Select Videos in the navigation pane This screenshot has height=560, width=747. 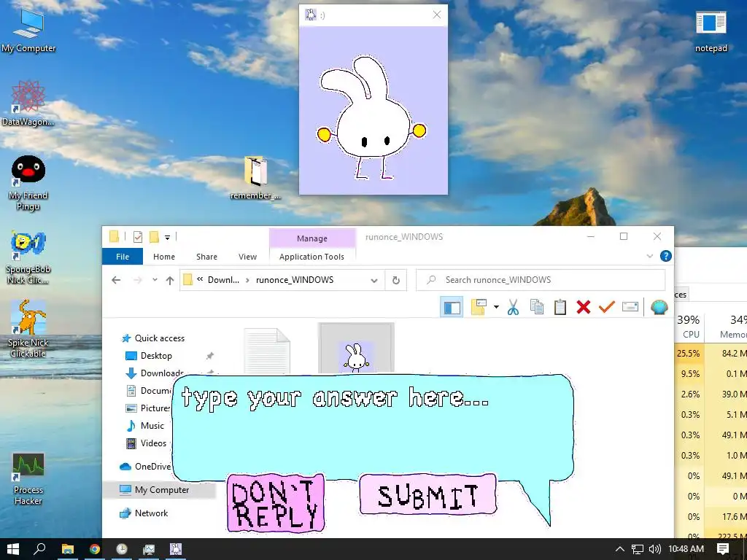(146, 443)
